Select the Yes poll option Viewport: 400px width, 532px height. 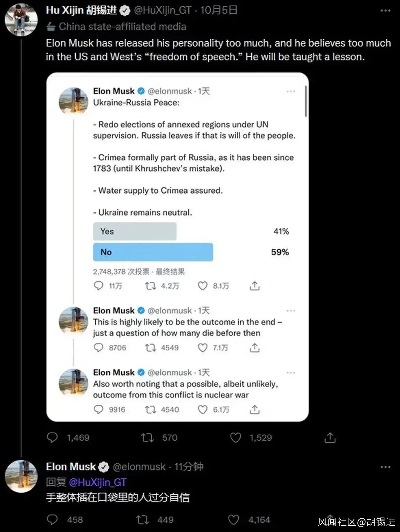click(135, 231)
